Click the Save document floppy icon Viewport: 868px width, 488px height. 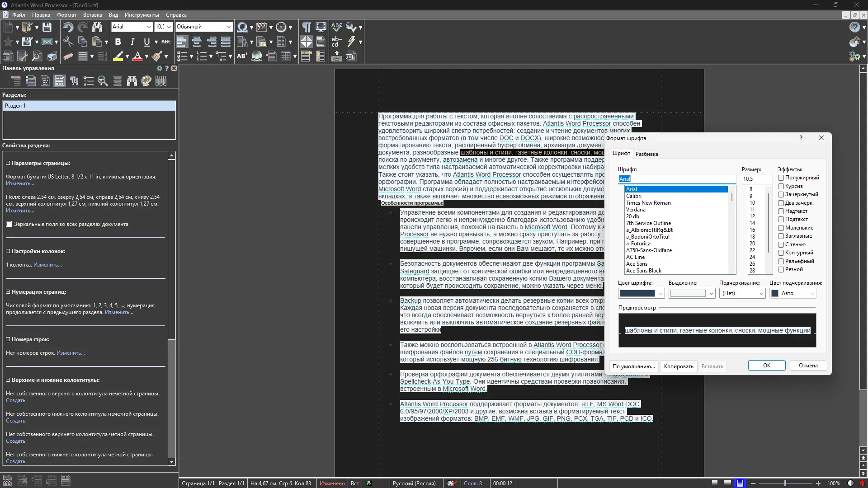pos(47,27)
